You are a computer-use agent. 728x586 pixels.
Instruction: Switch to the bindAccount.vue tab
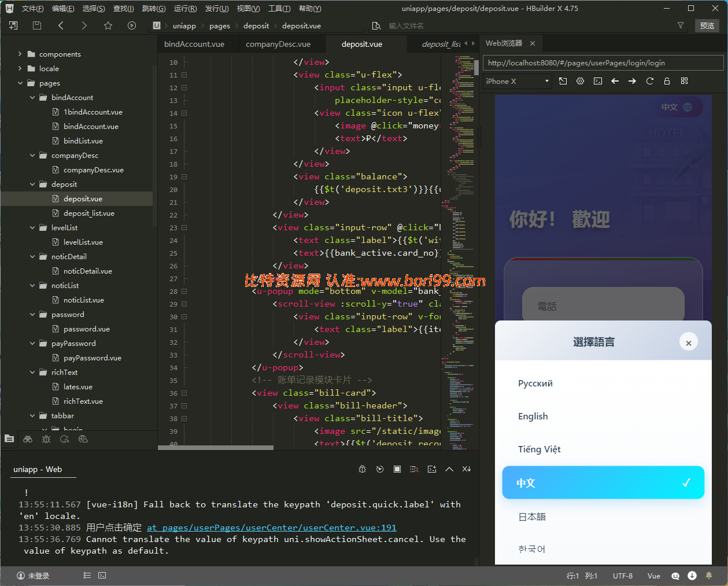click(x=194, y=44)
